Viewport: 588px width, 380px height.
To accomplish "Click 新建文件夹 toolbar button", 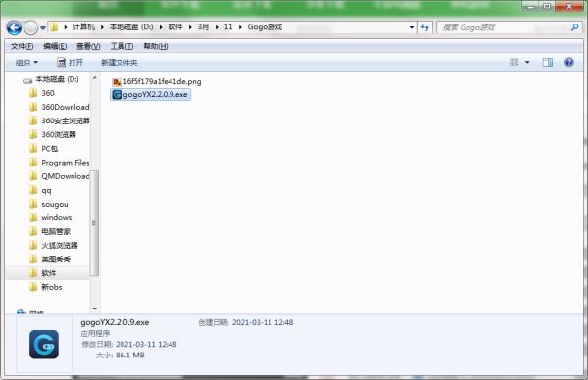I will click(x=120, y=63).
